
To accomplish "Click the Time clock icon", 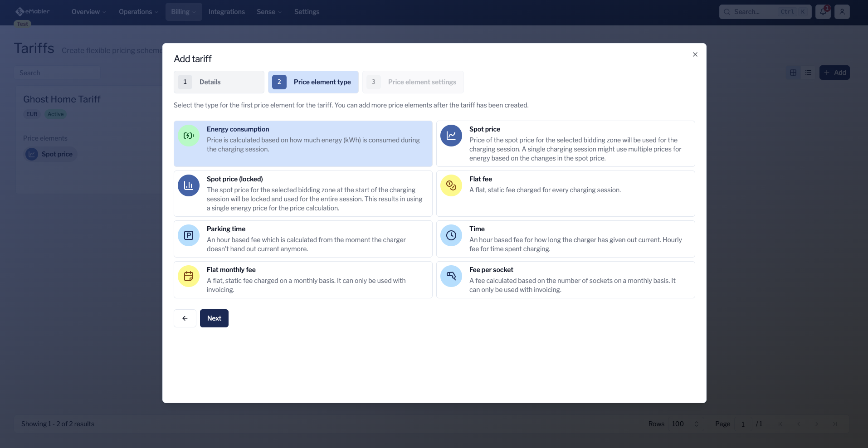I will (451, 235).
